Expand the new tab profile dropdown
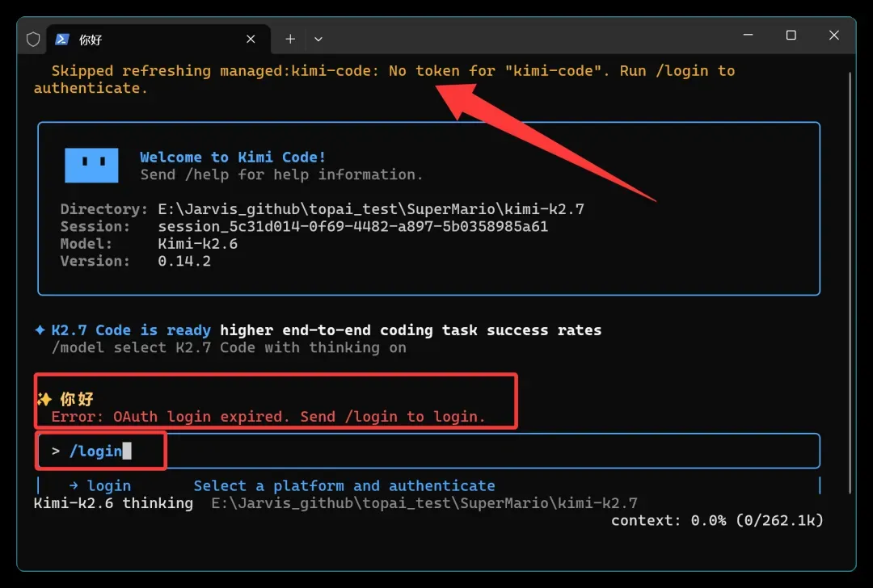This screenshot has width=873, height=588. tap(318, 40)
